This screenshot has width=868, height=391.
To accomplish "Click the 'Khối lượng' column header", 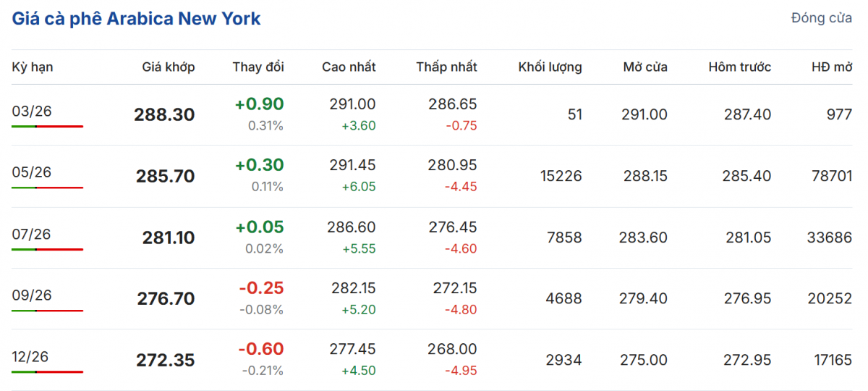I will pyautogui.click(x=550, y=67).
